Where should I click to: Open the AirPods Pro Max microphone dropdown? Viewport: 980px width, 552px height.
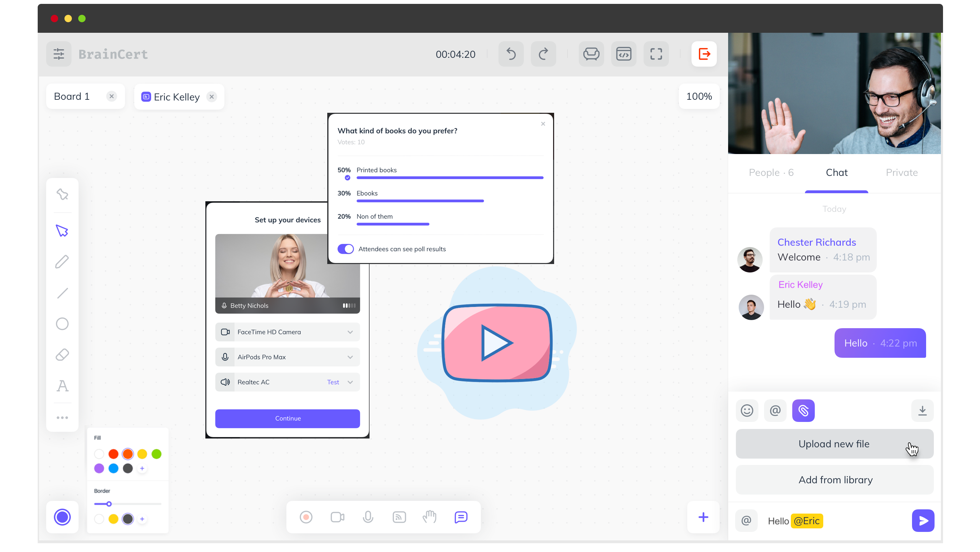coord(350,357)
